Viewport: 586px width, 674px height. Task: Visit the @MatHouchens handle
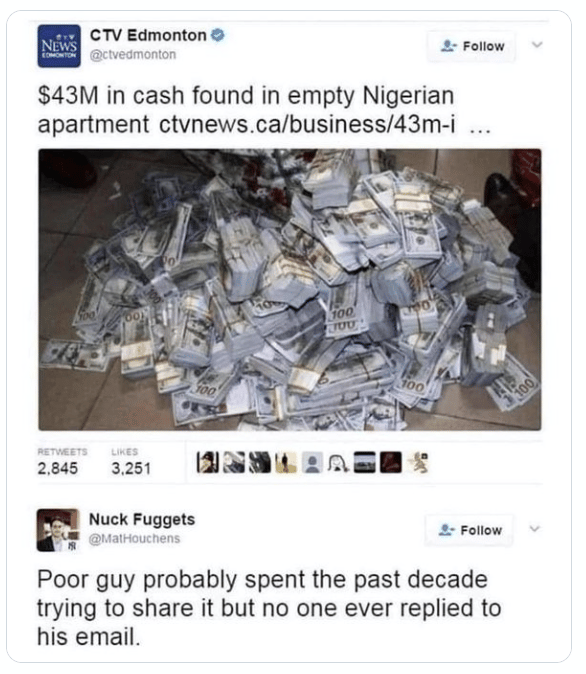134,539
